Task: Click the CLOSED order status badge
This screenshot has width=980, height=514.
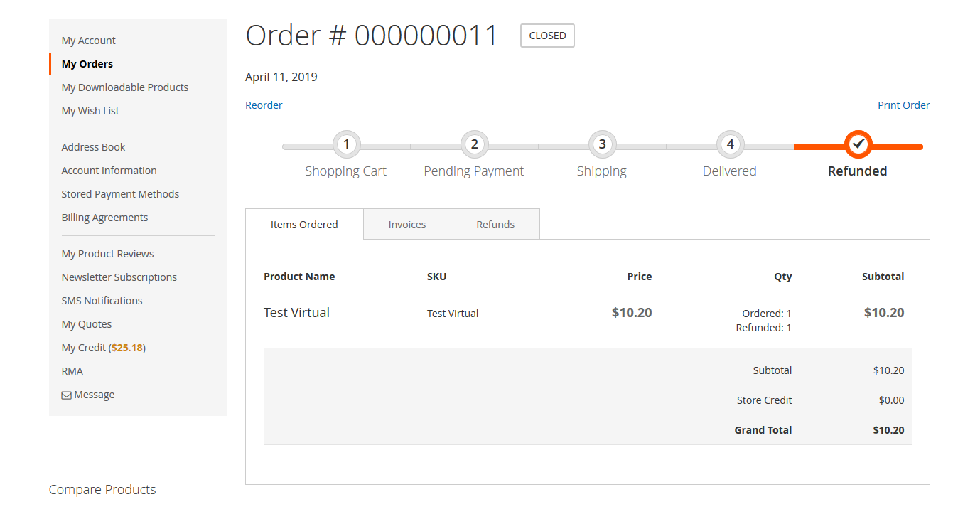Action: click(x=547, y=36)
